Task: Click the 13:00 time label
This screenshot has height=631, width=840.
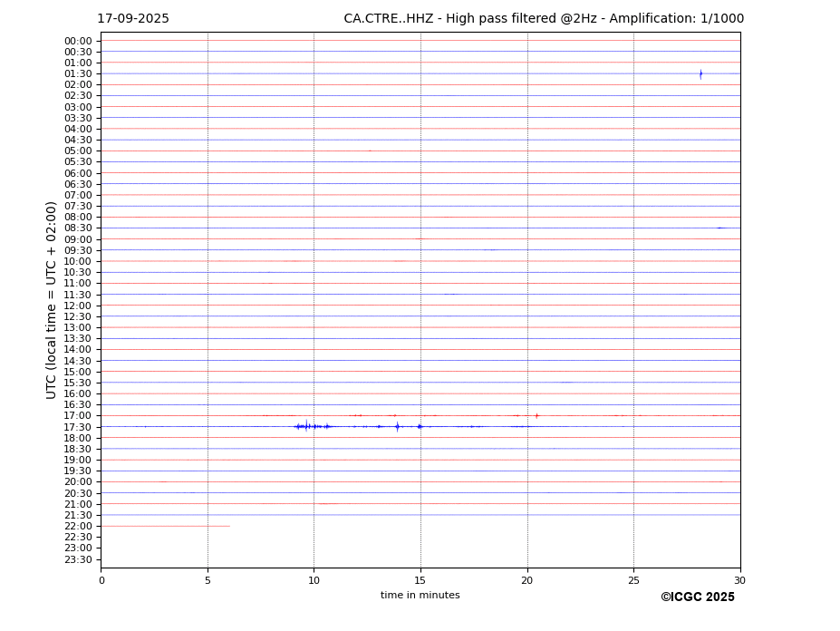Action: [78, 327]
